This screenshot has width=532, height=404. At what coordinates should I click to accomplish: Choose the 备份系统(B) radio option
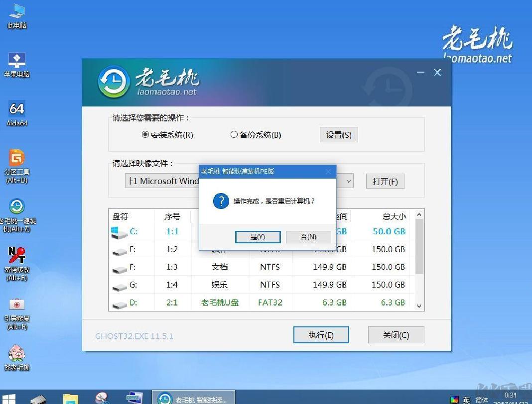click(256, 135)
